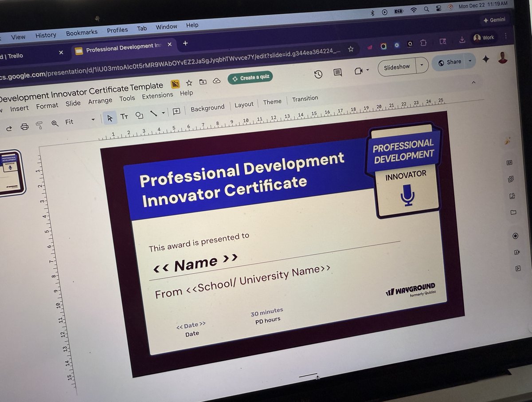
Task: Click the Background toolbar button
Action: (x=207, y=108)
